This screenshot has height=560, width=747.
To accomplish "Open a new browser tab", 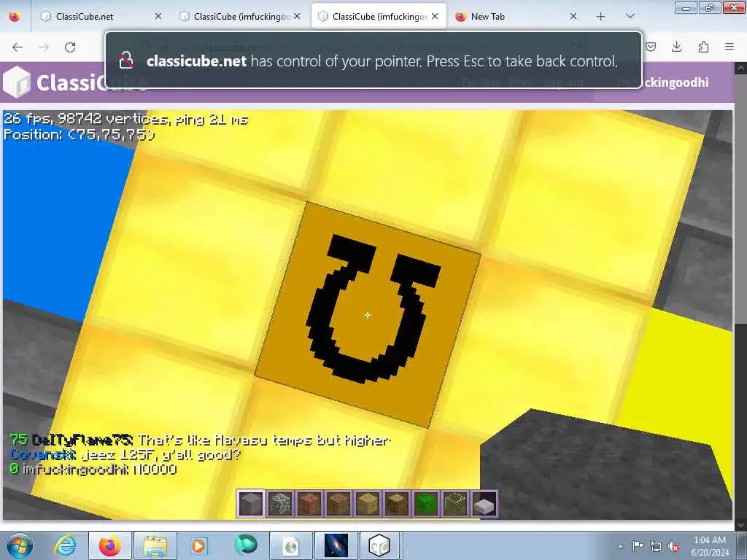I will 601,17.
